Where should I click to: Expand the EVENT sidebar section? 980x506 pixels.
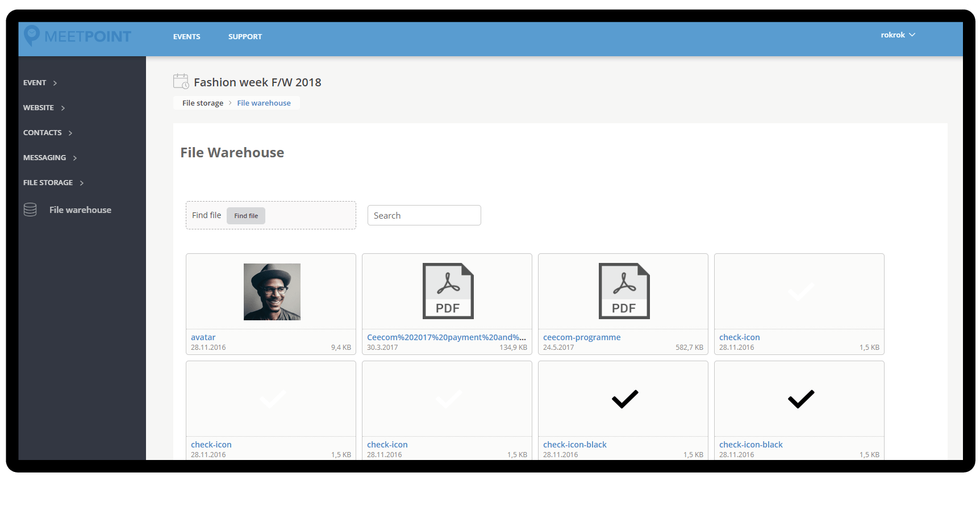(40, 83)
